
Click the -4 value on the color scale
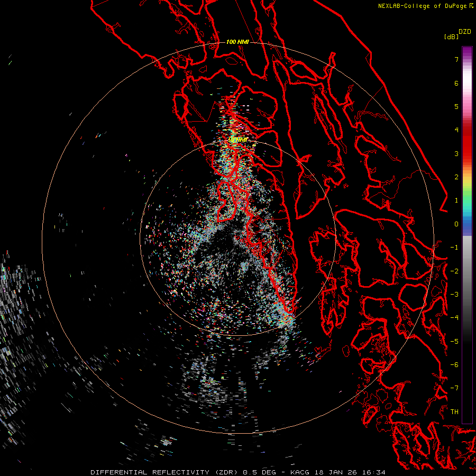point(454,318)
